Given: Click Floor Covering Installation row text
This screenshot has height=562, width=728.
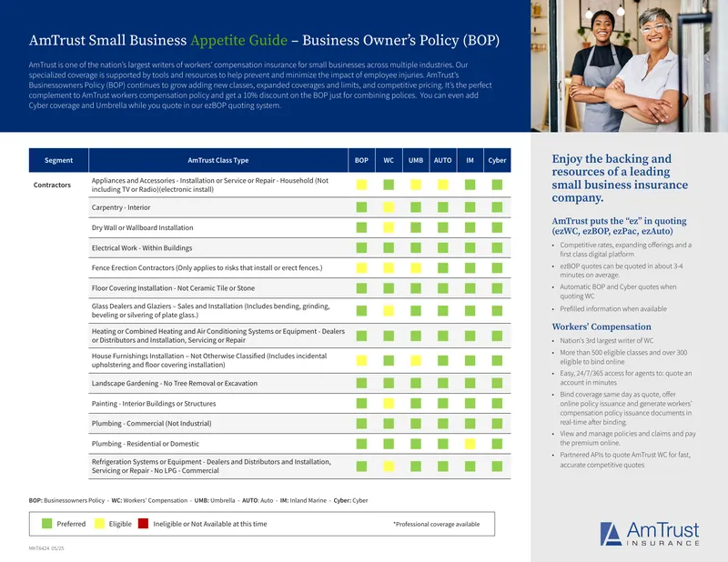Looking at the screenshot, I should pyautogui.click(x=173, y=287).
